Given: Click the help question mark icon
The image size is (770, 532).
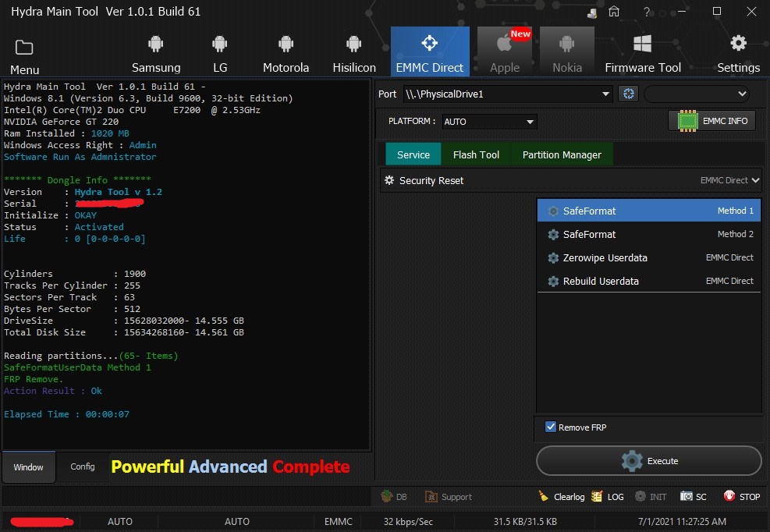Looking at the screenshot, I should (x=646, y=12).
